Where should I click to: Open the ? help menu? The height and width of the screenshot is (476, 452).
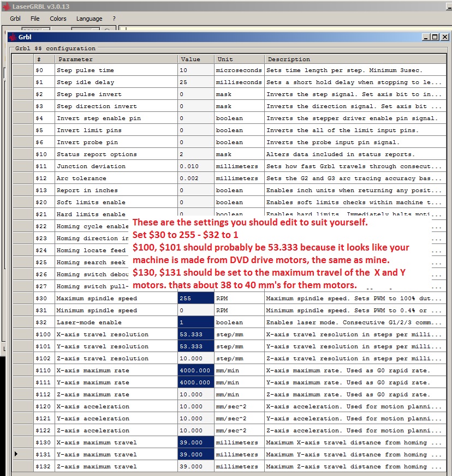114,19
